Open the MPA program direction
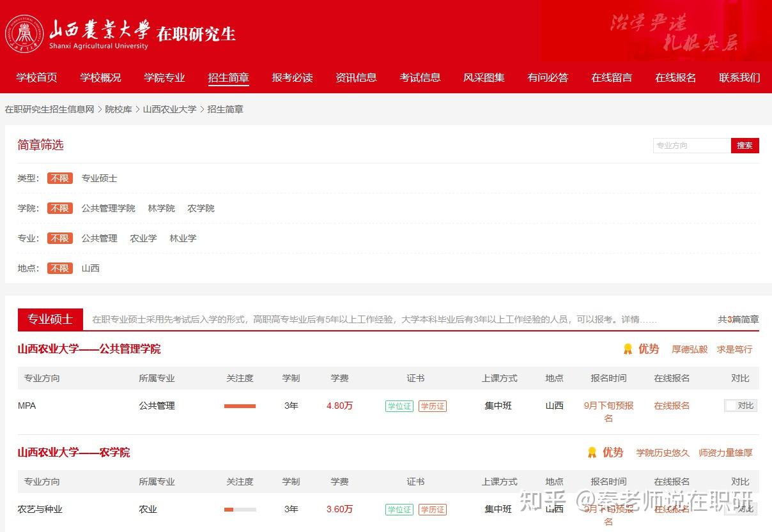 point(27,406)
